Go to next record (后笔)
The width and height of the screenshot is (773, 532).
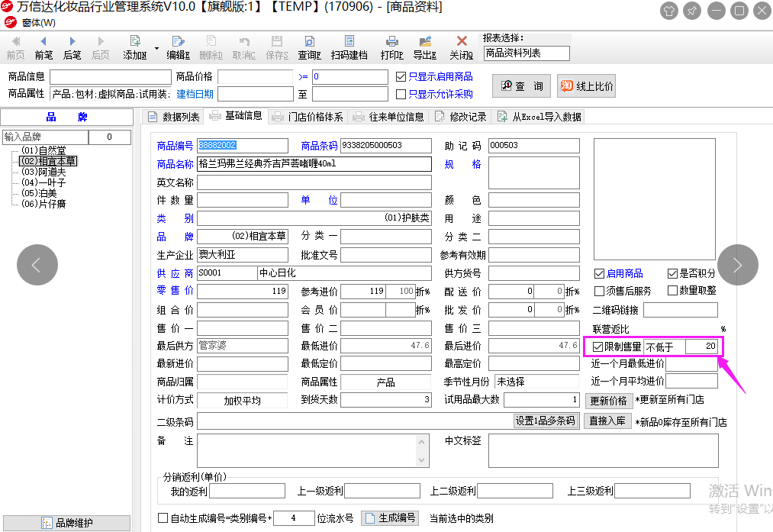coord(72,48)
